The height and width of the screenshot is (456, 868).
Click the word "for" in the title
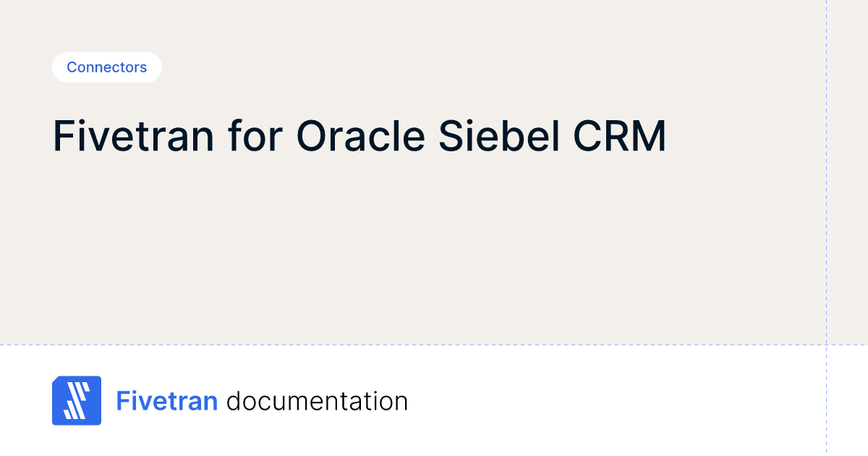(x=255, y=135)
